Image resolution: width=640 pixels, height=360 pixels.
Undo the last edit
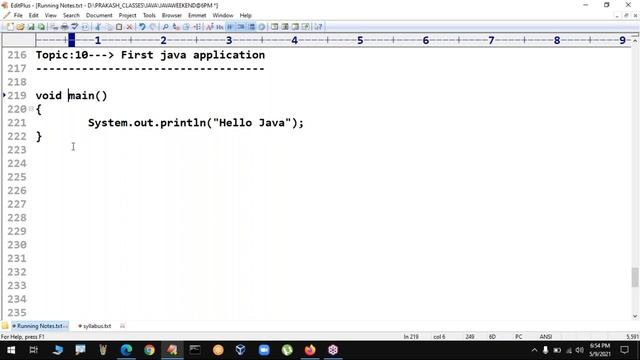point(142,27)
